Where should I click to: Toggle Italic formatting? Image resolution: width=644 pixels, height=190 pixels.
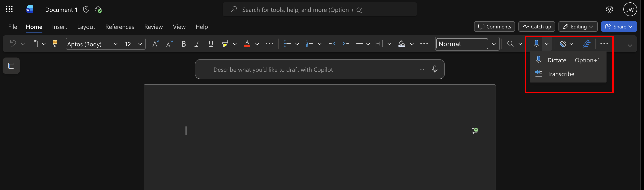pos(197,44)
